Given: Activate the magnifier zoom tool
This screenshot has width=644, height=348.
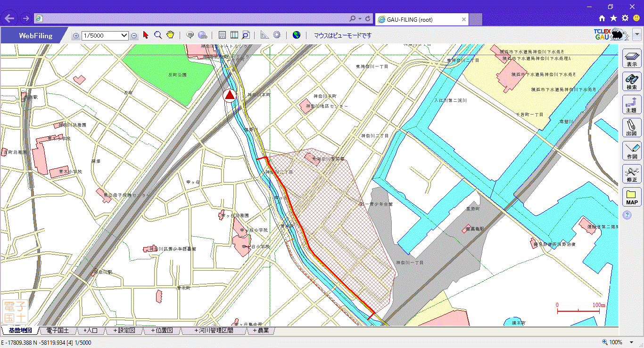Looking at the screenshot, I should coord(158,35).
